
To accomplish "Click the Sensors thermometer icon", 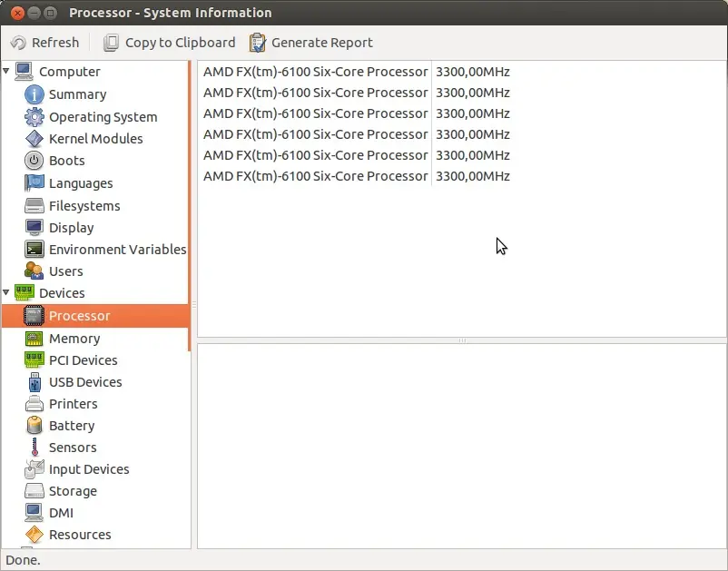I will click(x=34, y=448).
